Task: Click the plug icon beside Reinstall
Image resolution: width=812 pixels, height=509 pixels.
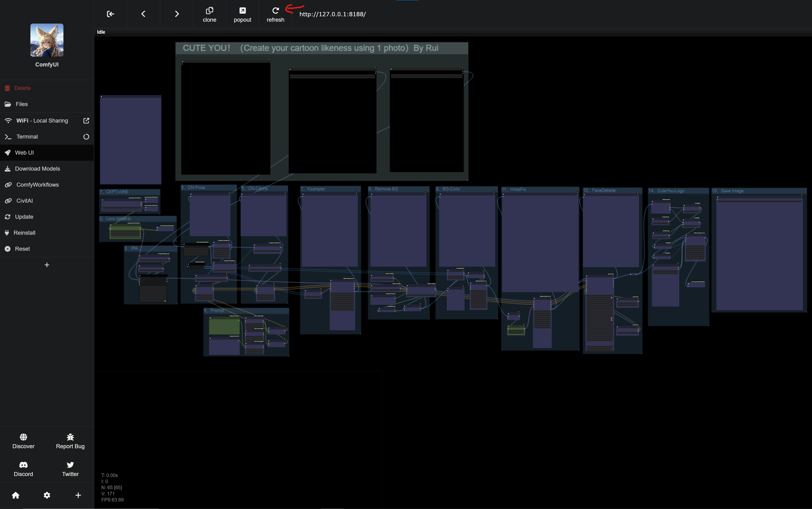Action: [7, 233]
